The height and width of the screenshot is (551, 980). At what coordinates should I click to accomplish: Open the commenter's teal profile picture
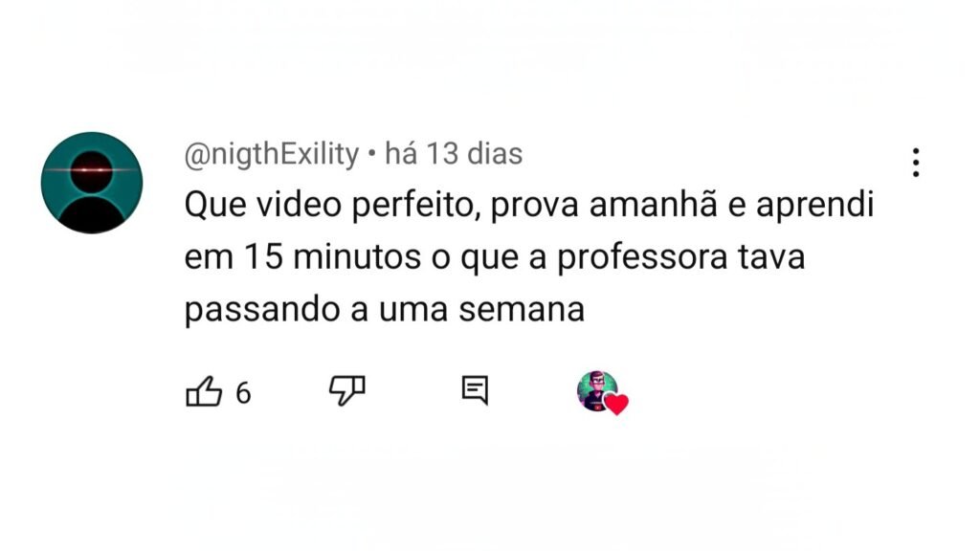point(92,183)
